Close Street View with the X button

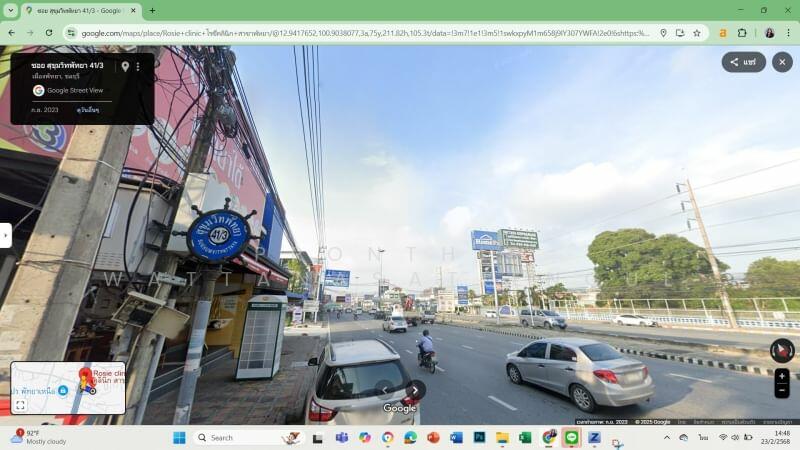coord(782,62)
